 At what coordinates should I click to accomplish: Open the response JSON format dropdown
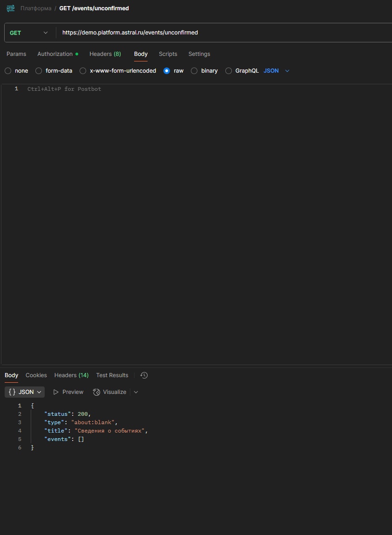[x=25, y=392]
